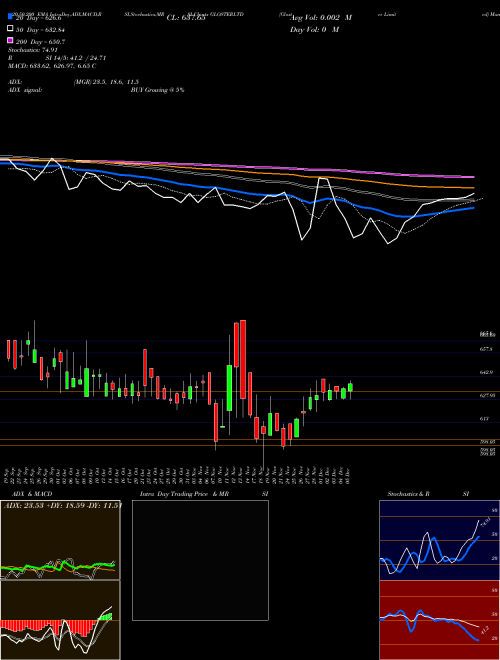The image size is (500, 660).
Task: Click the 'MACD: 633.62, 626.97, 6.65 C' line
Action: pos(52,66)
